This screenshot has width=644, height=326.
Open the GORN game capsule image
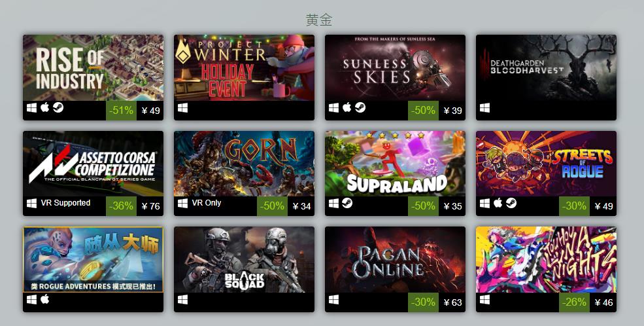coord(244,164)
